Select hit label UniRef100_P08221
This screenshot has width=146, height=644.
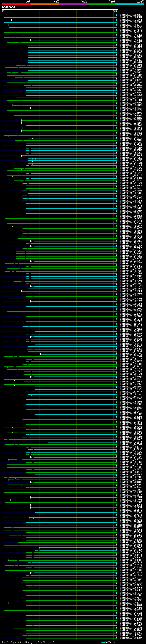(x=131, y=331)
